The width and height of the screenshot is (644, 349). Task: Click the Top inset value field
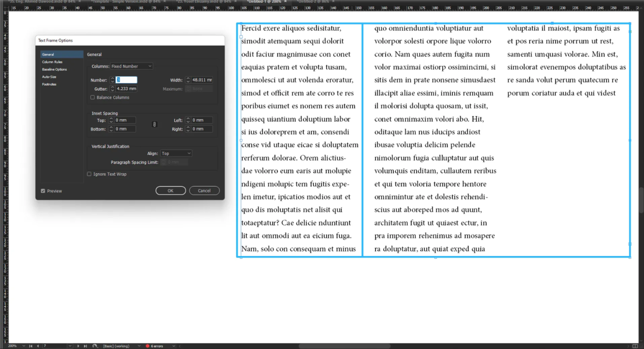click(x=125, y=120)
